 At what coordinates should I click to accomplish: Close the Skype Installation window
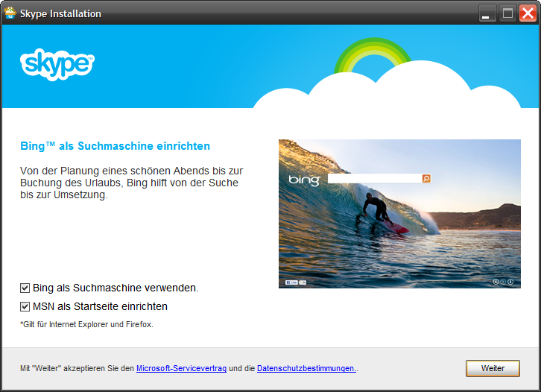528,14
